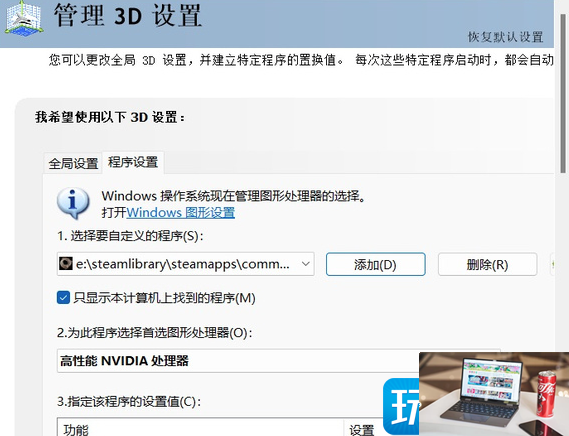Click the program icon in the dropdown
The image size is (569, 436).
[66, 264]
